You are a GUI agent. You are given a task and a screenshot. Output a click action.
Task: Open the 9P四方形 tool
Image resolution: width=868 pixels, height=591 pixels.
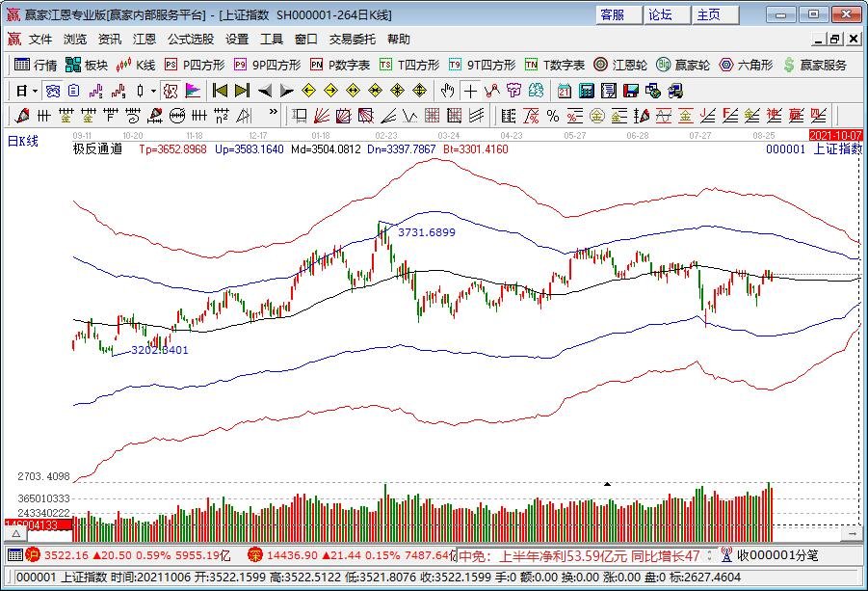(268, 65)
